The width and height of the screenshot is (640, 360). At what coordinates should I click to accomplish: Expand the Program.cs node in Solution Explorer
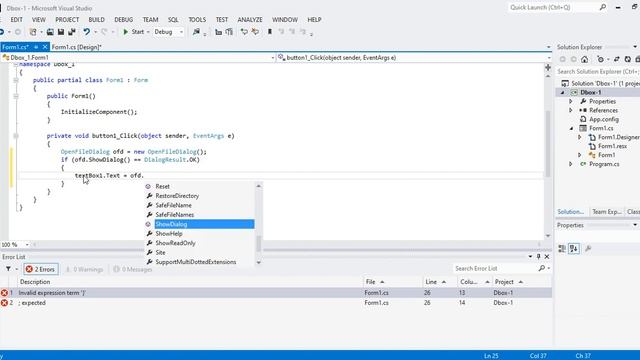point(571,164)
